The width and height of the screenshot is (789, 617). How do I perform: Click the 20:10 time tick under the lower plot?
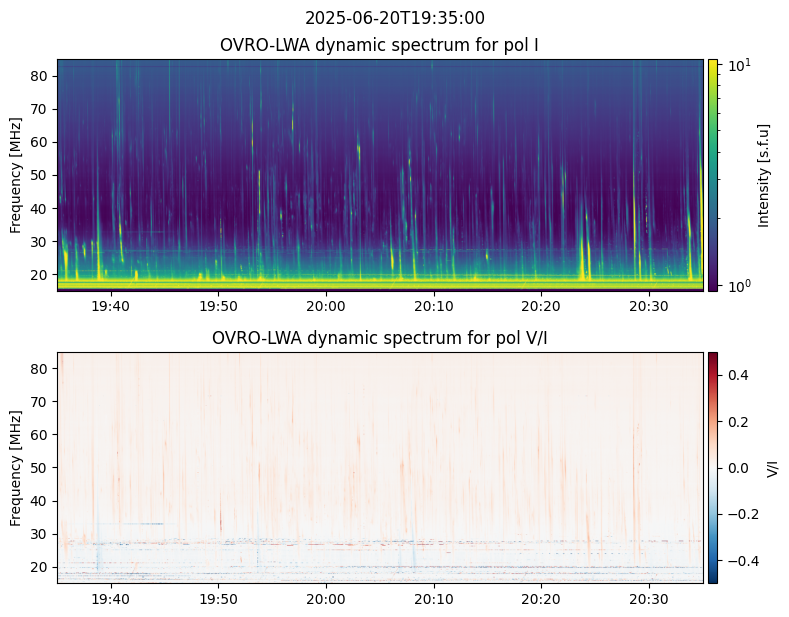[x=433, y=598]
